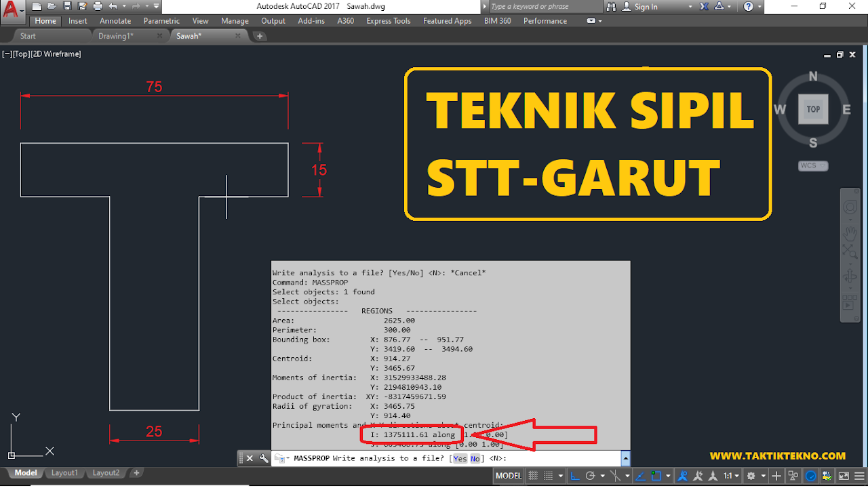Click the Annotation Monitor plus icon
The image size is (868, 488).
(776, 476)
